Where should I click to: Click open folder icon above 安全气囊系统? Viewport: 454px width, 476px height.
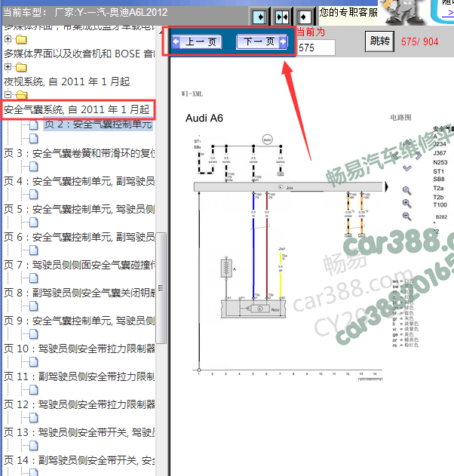[21, 95]
